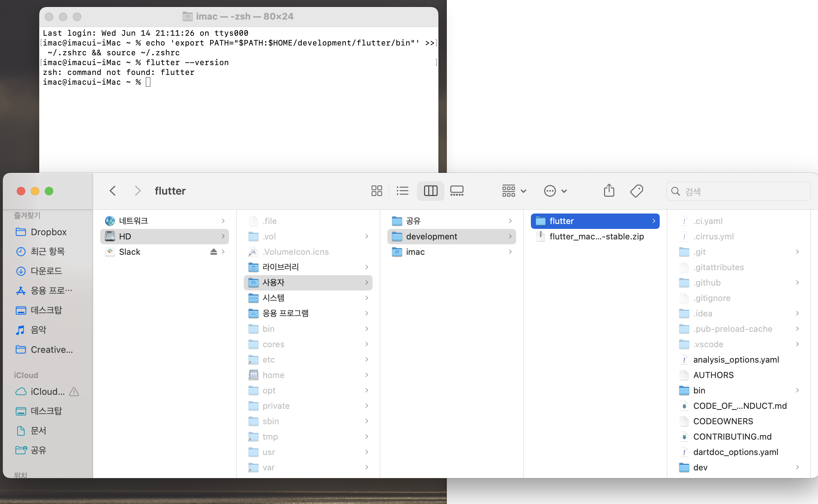Switch Finder to icon view
818x504 pixels.
(377, 191)
